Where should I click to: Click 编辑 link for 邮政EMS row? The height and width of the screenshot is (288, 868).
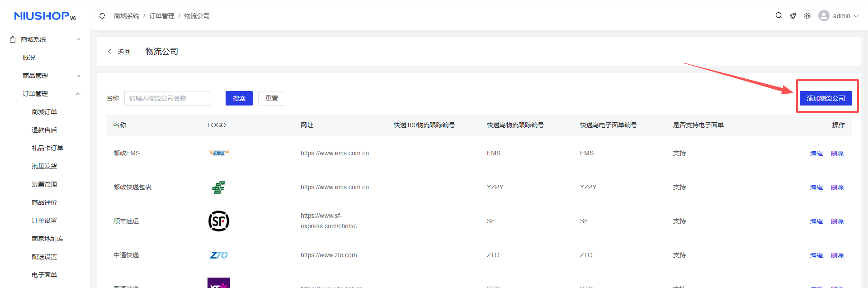pos(816,154)
